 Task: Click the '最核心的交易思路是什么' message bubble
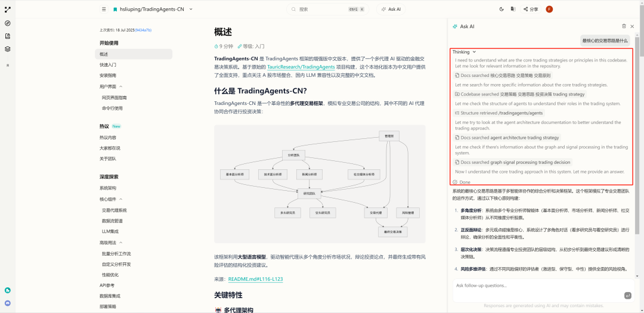click(605, 41)
